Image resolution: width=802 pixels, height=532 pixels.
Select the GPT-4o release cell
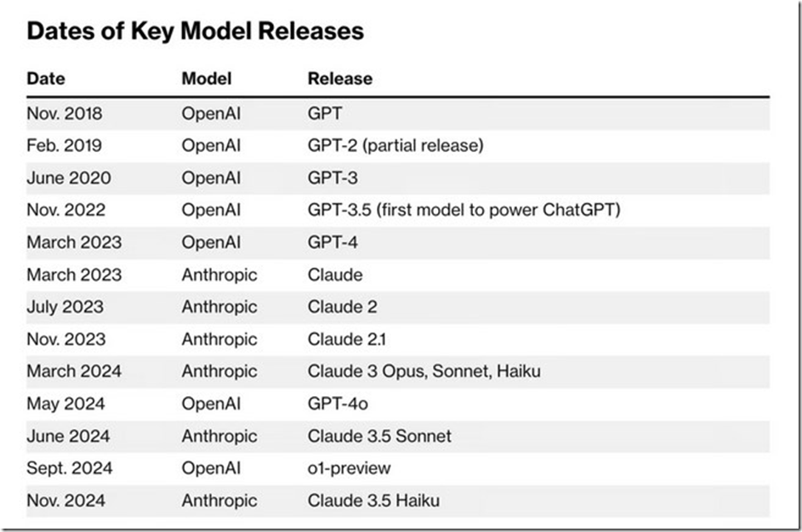click(338, 404)
